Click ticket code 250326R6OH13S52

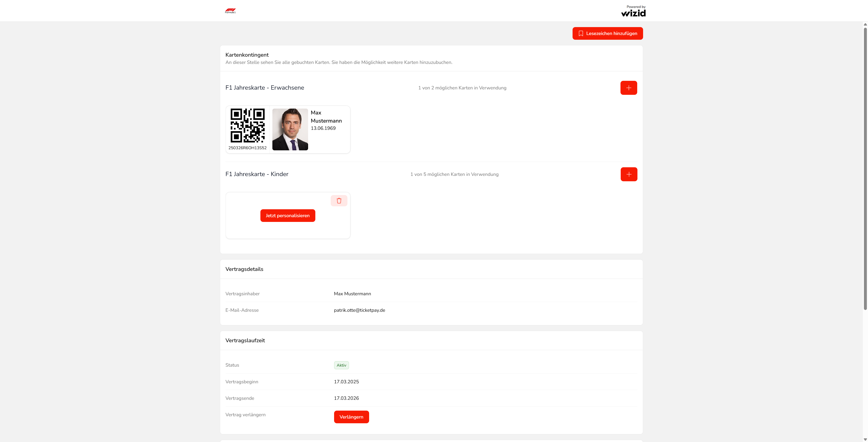pos(247,148)
